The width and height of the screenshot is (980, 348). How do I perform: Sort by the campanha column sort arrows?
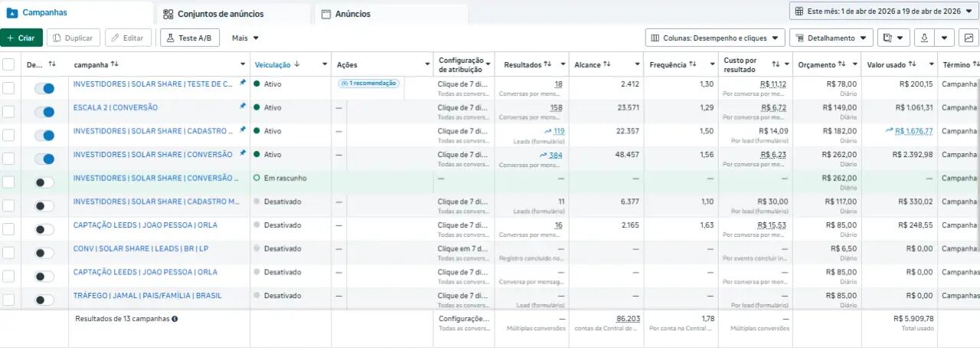115,64
